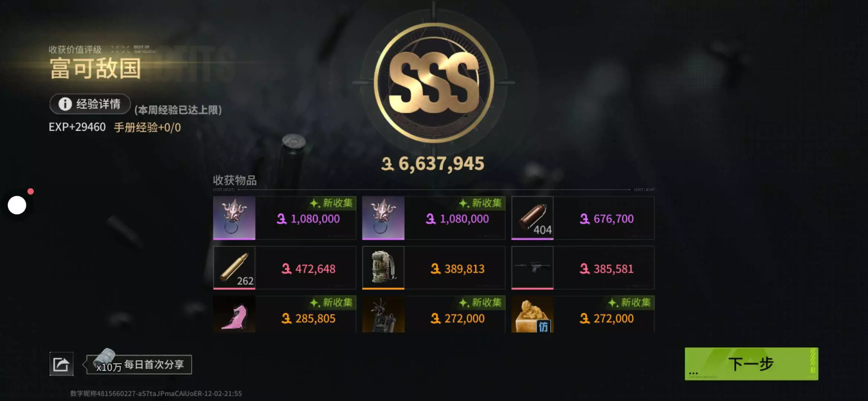This screenshot has height=401, width=868.
Task: Click the green 下一步 next button
Action: click(x=752, y=364)
